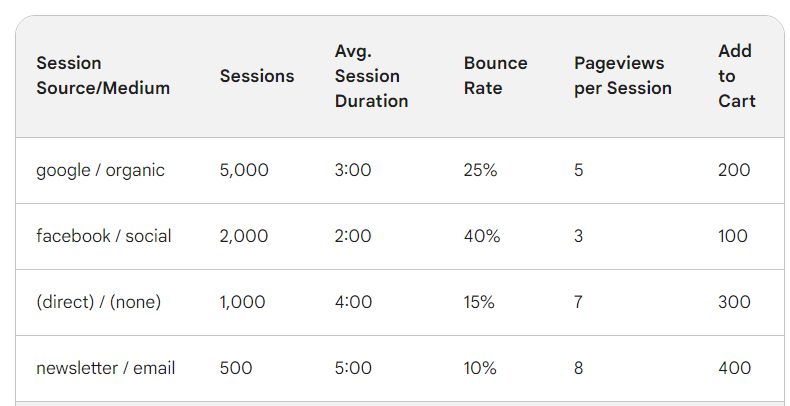Click the 300 add to cart value
Screen dimensions: 790x406
point(734,302)
